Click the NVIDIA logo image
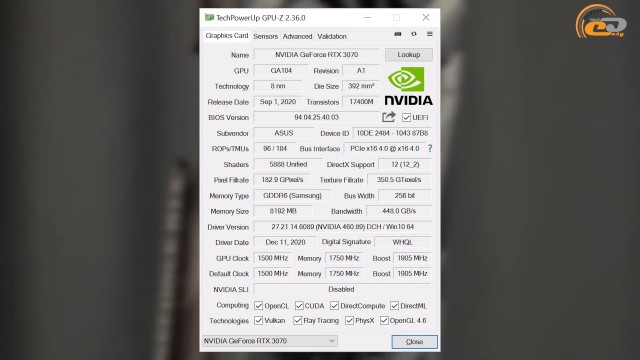Viewport: 640px width, 360px height. tap(408, 87)
